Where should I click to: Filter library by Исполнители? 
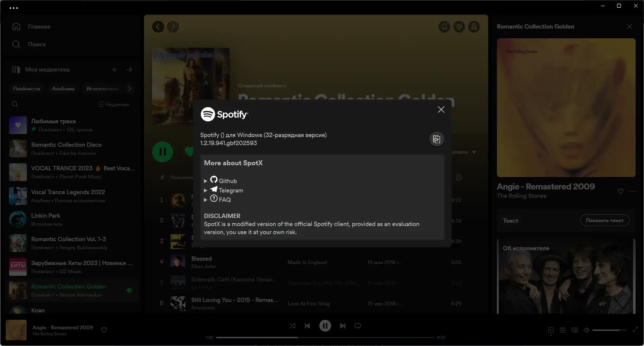click(x=102, y=89)
